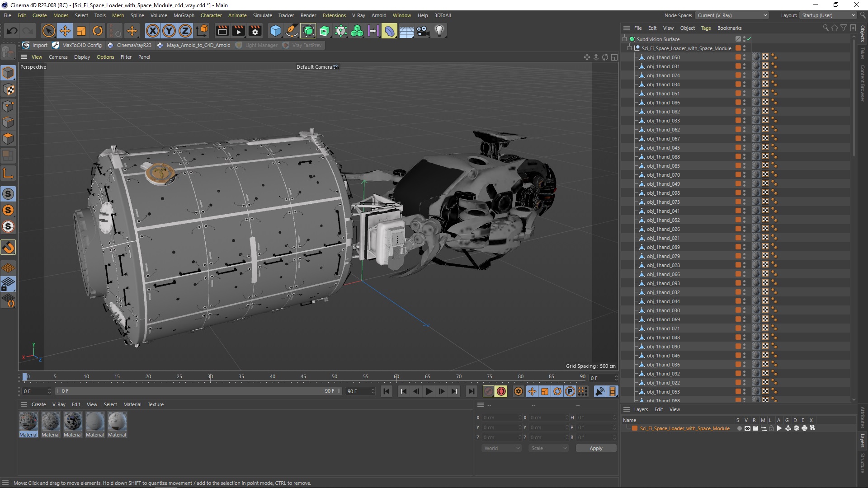Screen dimensions: 868x488
Task: Select the Live Selection tool
Action: (48, 31)
